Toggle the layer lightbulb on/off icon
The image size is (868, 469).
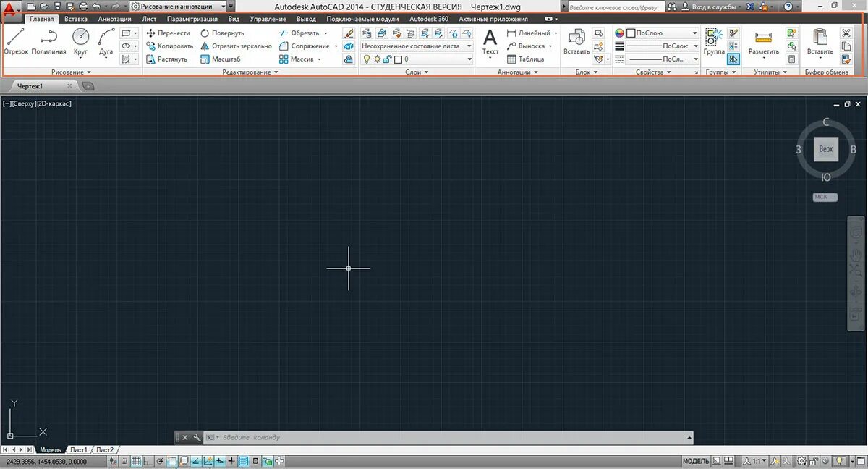click(367, 59)
